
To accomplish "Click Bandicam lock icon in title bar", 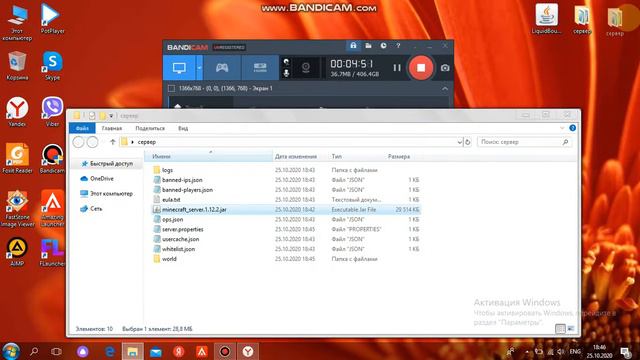I will tap(353, 46).
